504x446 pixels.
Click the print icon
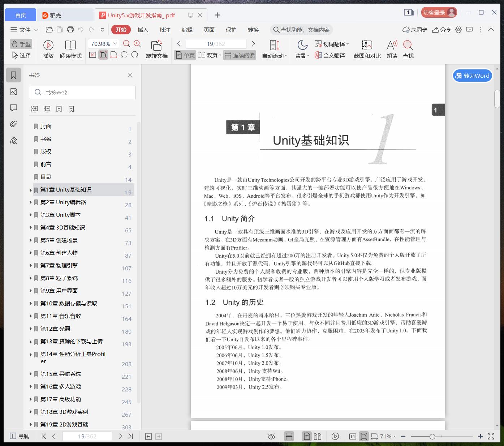(x=70, y=30)
